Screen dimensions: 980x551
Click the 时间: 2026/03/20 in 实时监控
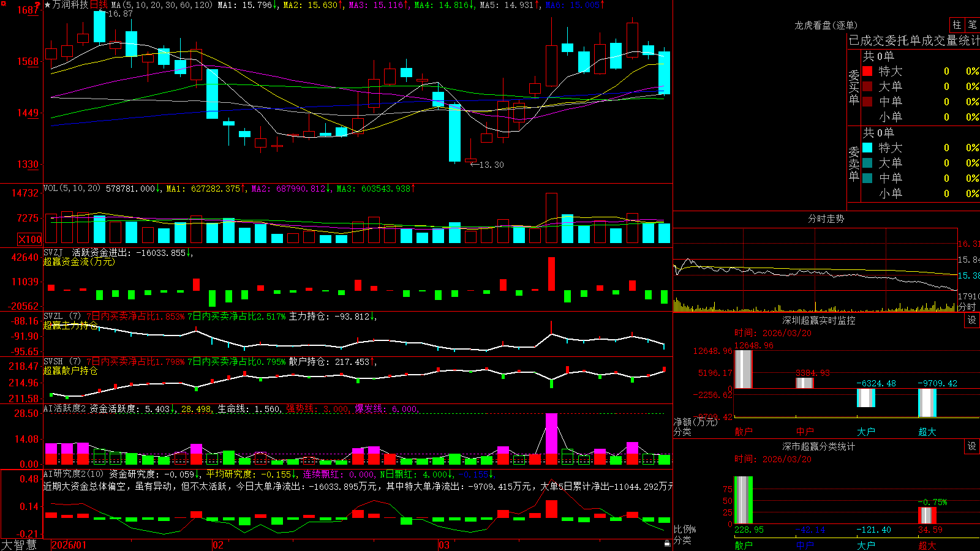(773, 333)
